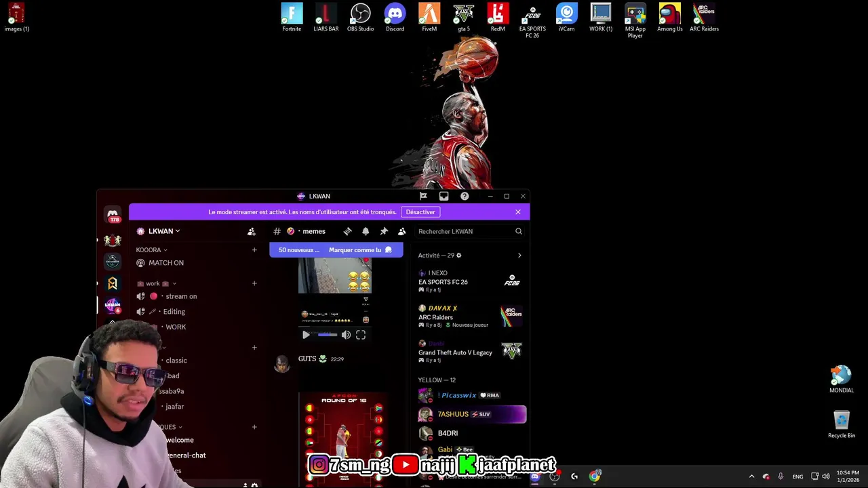This screenshot has height=488, width=868.
Task: Click the search magnifier icon in Discord
Action: 519,231
